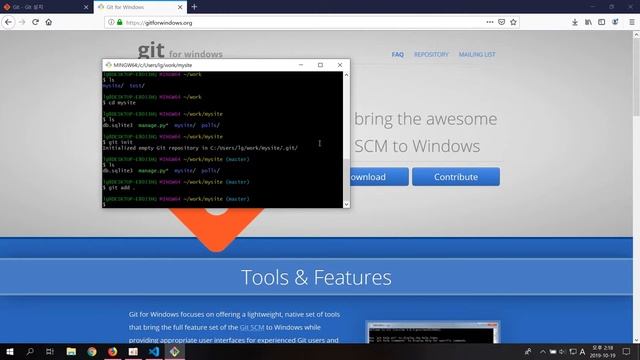Open a new browser tab

point(194,7)
